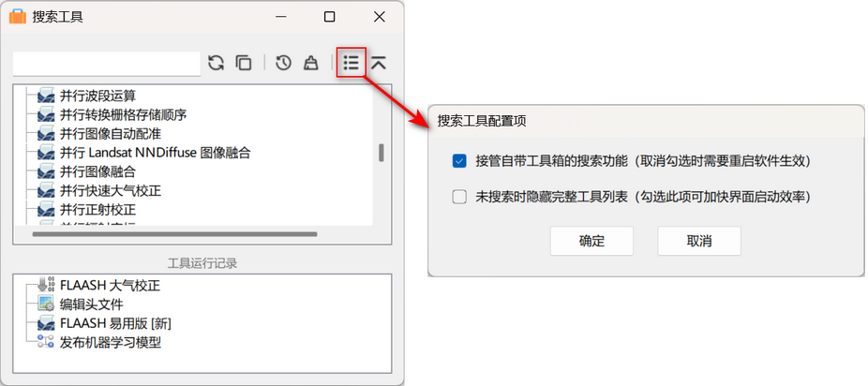The width and height of the screenshot is (868, 386).
Task: Select 并行快速大气校正 tree item
Action: pos(111,191)
